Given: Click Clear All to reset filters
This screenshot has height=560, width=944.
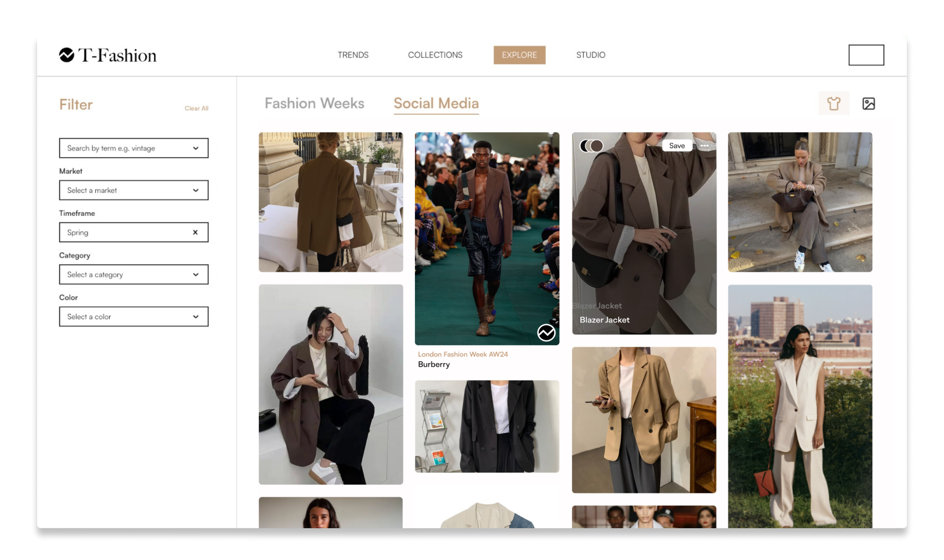Looking at the screenshot, I should point(196,108).
